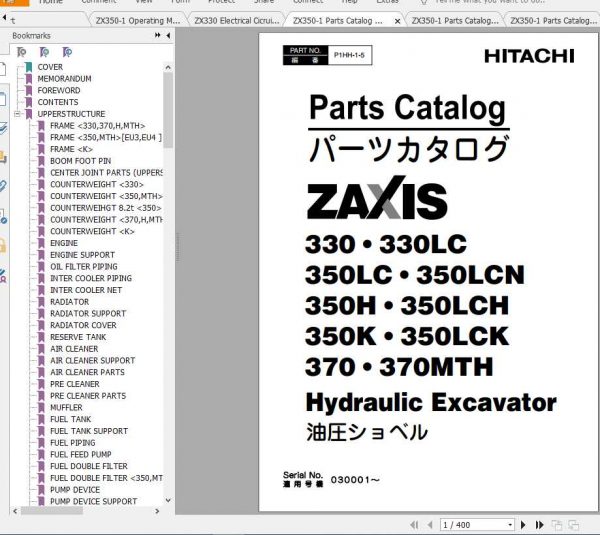
Task: Go to the RADIATOR bookmark
Action: tap(70, 302)
